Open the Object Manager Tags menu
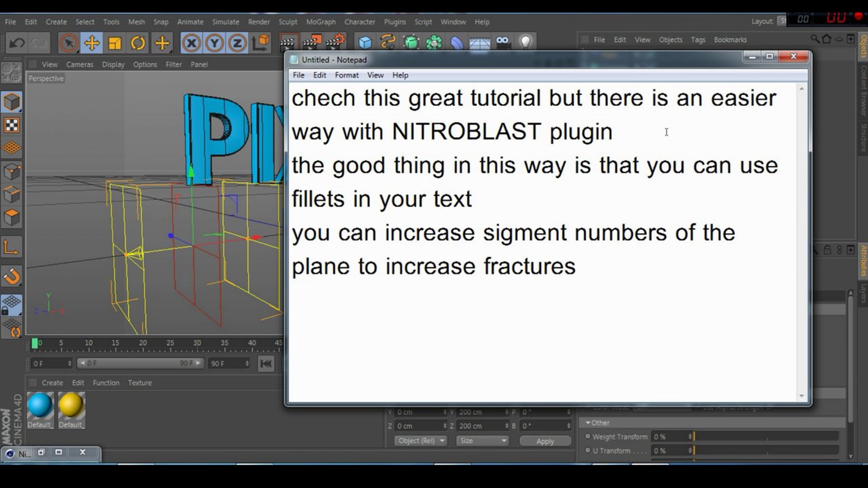This screenshot has width=868, height=488. click(x=698, y=40)
